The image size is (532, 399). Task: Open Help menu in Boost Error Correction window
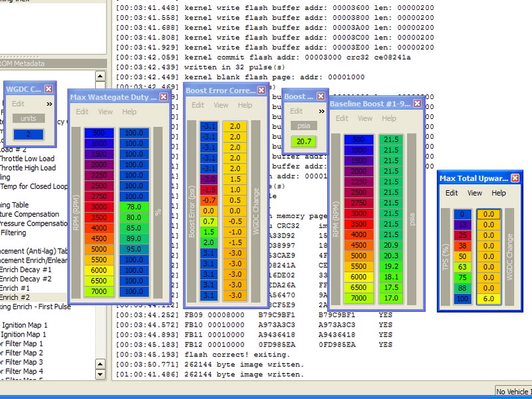(x=245, y=105)
